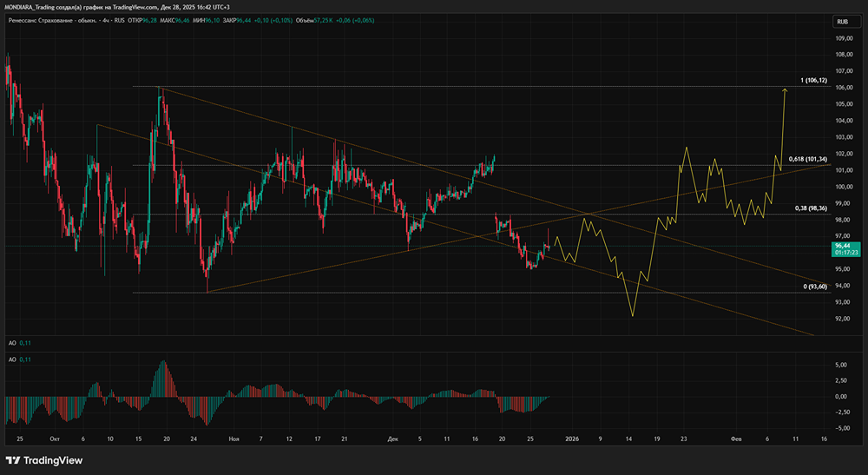
Task: Click the Фев label on the time axis
Action: click(x=736, y=439)
